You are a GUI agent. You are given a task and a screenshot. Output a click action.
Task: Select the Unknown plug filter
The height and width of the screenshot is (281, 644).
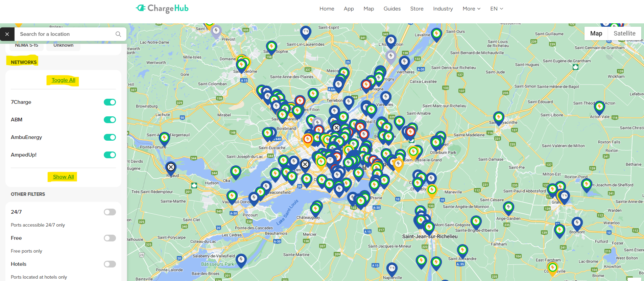(63, 46)
